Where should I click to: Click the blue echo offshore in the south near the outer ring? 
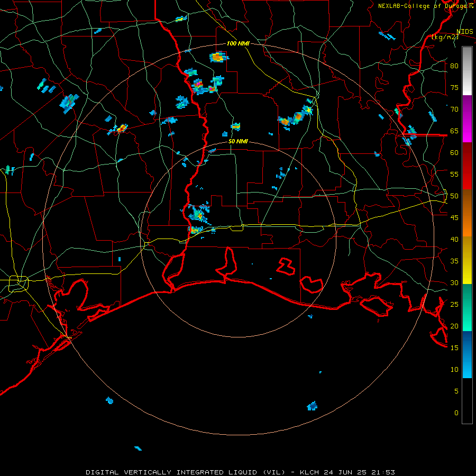pyautogui.click(x=313, y=406)
